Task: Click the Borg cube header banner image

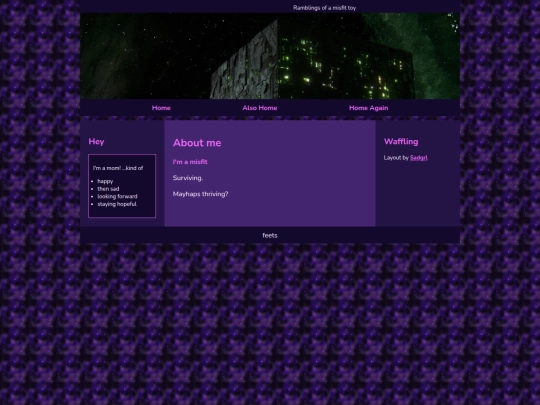Action: click(x=270, y=56)
